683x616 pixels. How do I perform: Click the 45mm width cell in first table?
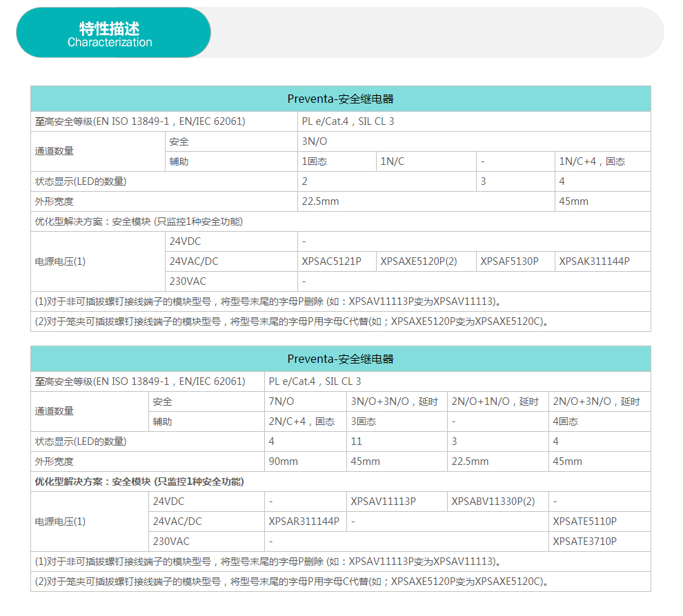(603, 201)
